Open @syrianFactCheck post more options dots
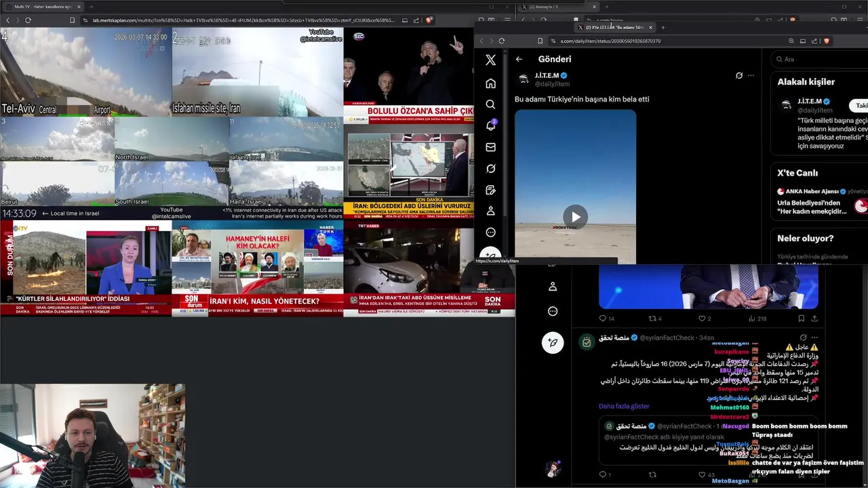 point(814,338)
